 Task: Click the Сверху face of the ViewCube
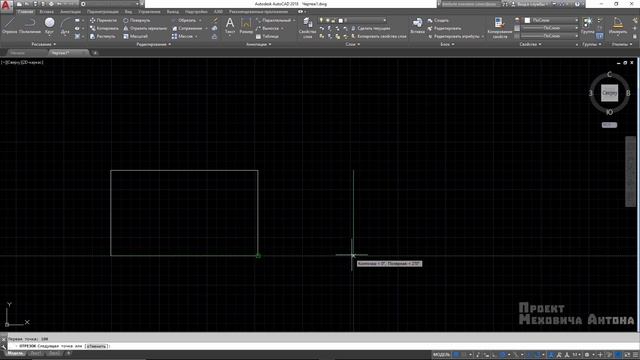point(609,93)
